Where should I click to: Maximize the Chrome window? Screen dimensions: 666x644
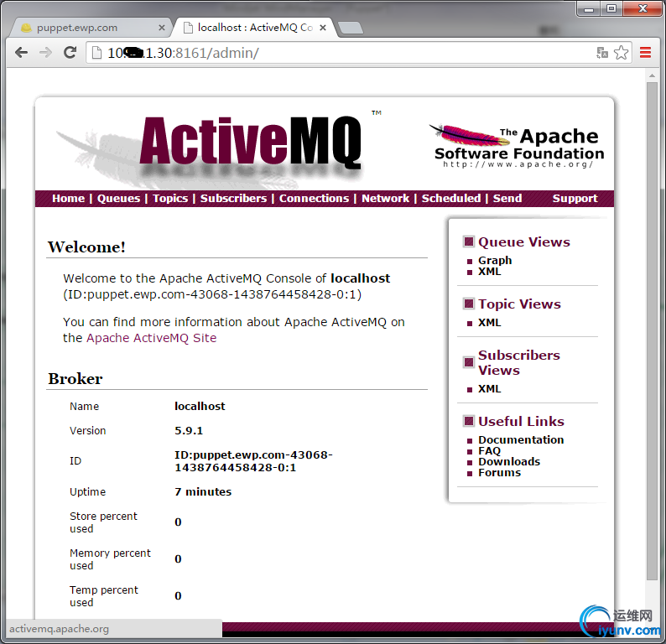click(x=611, y=8)
